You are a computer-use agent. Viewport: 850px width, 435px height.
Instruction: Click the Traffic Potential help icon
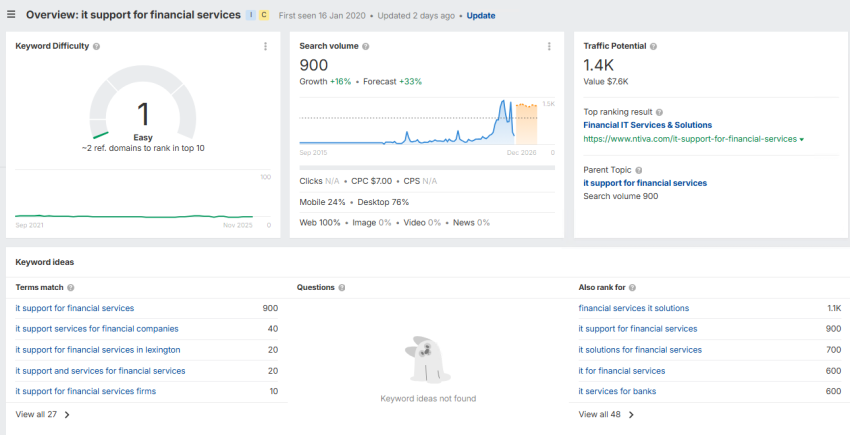tap(653, 47)
